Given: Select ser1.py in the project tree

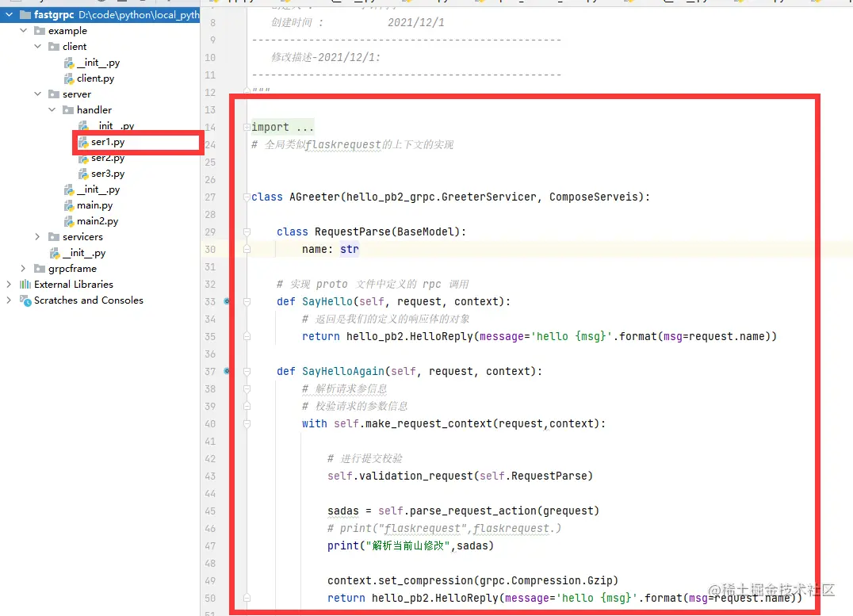Looking at the screenshot, I should tap(108, 141).
